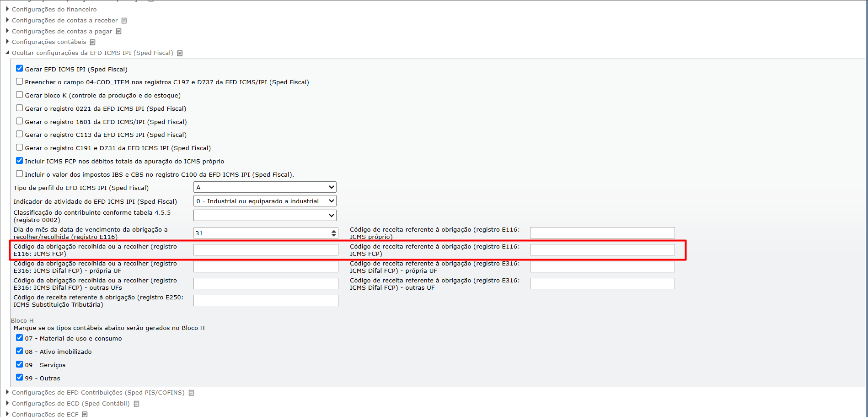The width and height of the screenshot is (868, 417).
Task: Open the note icon beside EFD Contribuições settings
Action: [x=191, y=393]
